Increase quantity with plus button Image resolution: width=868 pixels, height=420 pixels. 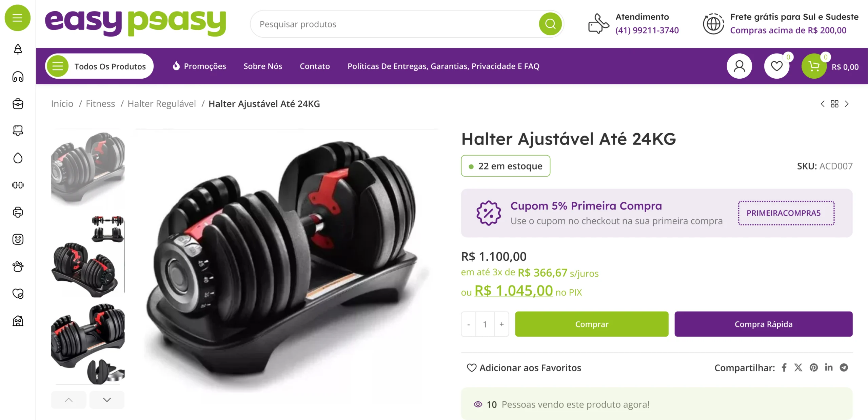coord(501,324)
